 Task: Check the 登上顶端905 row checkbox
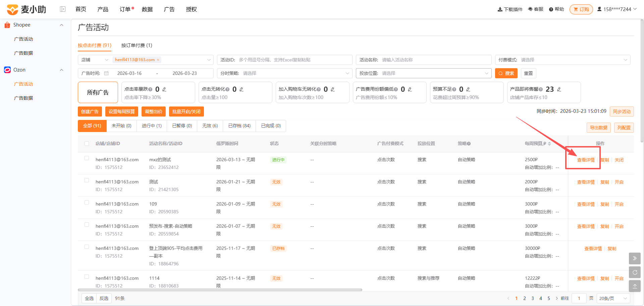click(x=87, y=247)
